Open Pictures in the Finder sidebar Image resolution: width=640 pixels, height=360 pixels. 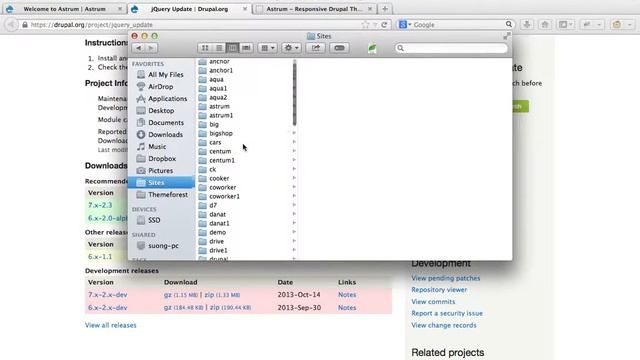[x=161, y=171]
